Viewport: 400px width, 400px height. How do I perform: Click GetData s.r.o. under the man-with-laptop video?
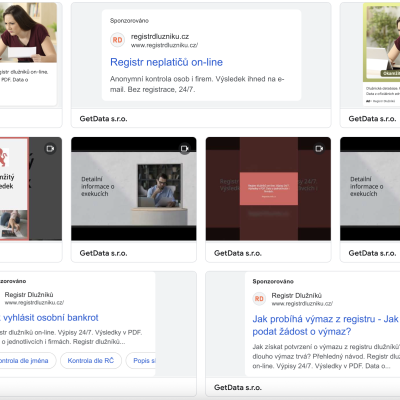click(103, 253)
